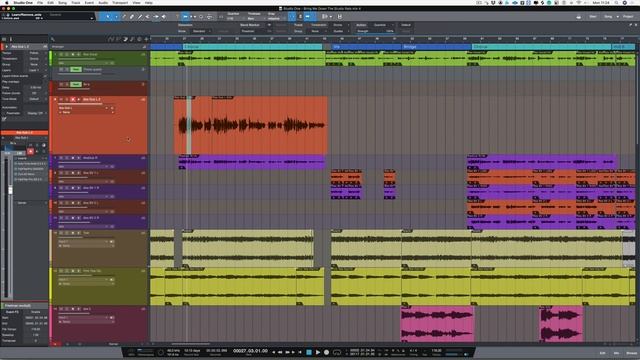The width and height of the screenshot is (640, 360).
Task: Solo the orange Pno track
Action: tap(67, 100)
